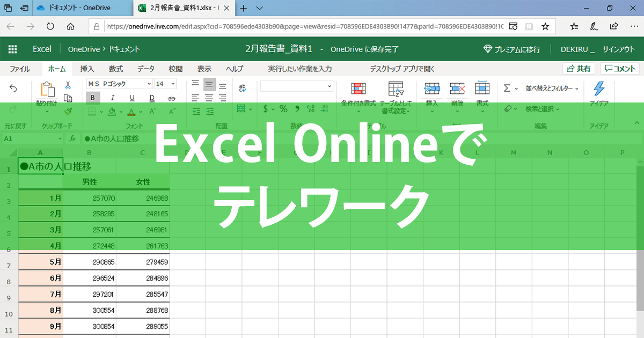This screenshot has width=644, height=338.
Task: Expand font color dropdown arrow
Action: (x=141, y=111)
